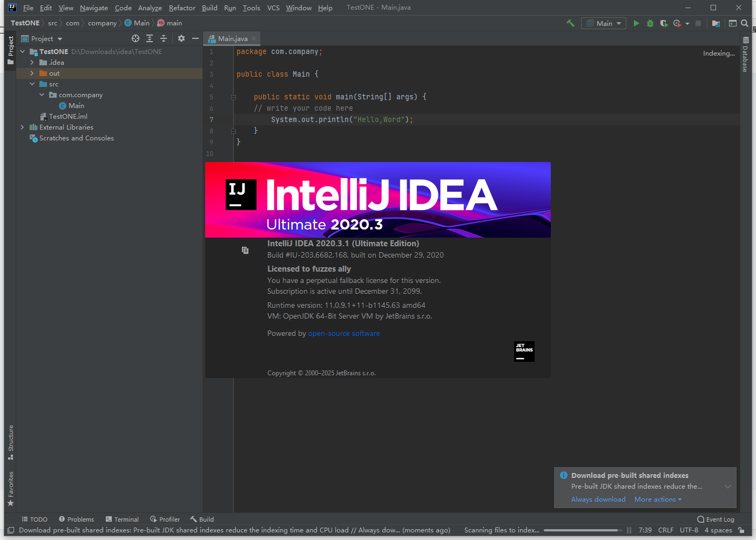This screenshot has width=756, height=540.
Task: Open the Refactor menu
Action: [182, 8]
